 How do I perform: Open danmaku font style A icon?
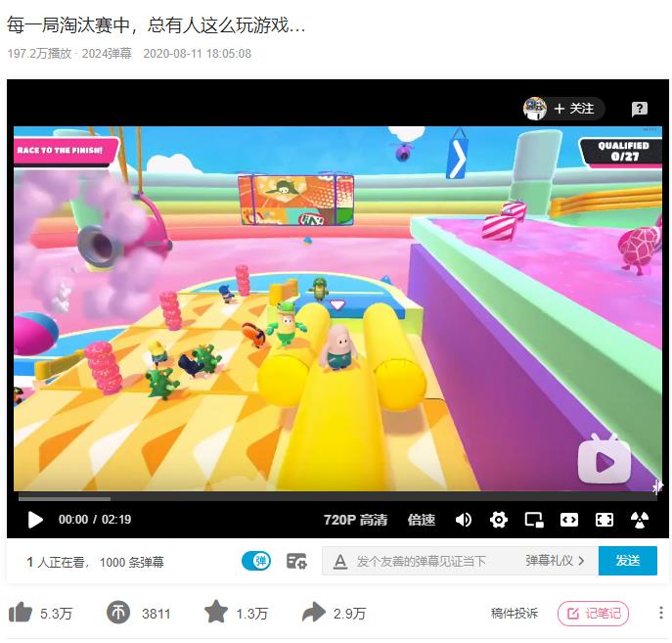[x=340, y=561]
